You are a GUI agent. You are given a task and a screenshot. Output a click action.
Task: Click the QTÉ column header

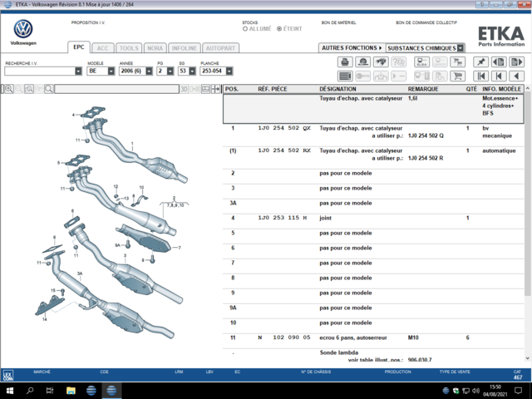pyautogui.click(x=471, y=89)
